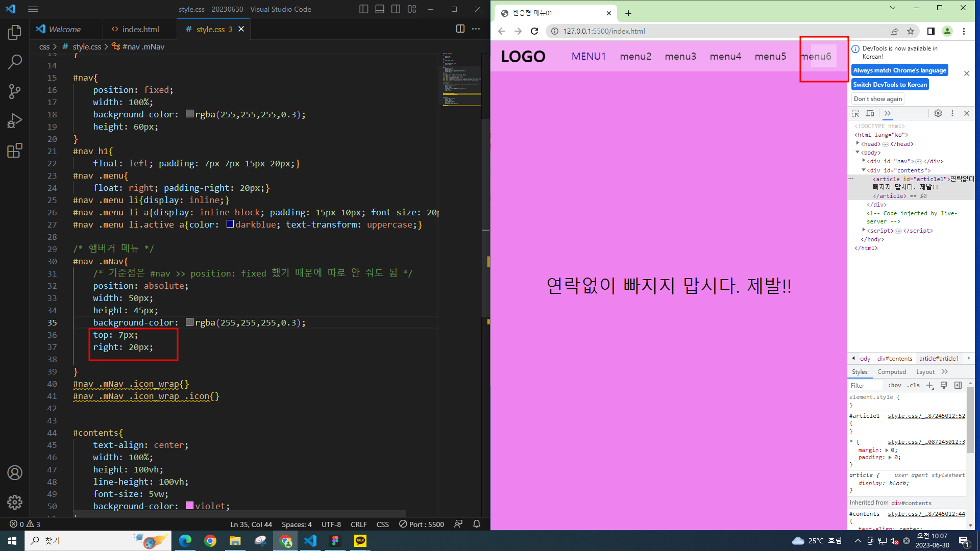The image size is (980, 551).
Task: Click the menu3 navigation link
Action: [x=680, y=56]
